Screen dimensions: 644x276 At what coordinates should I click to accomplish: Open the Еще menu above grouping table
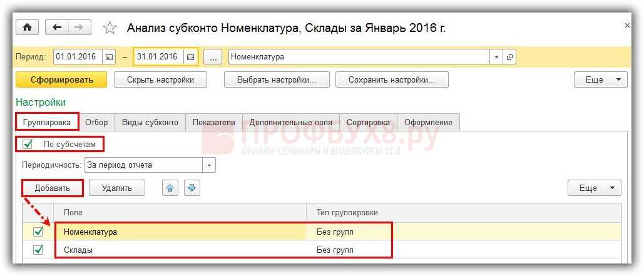(595, 188)
